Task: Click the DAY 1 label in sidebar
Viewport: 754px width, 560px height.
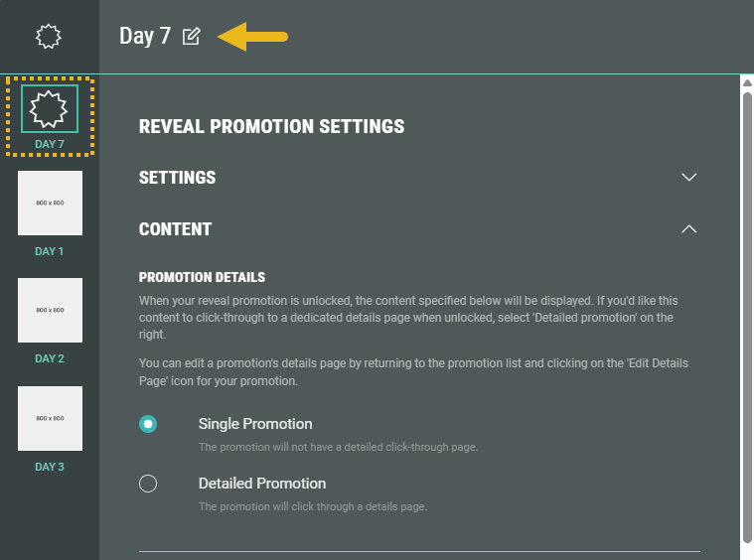Action: (49, 251)
